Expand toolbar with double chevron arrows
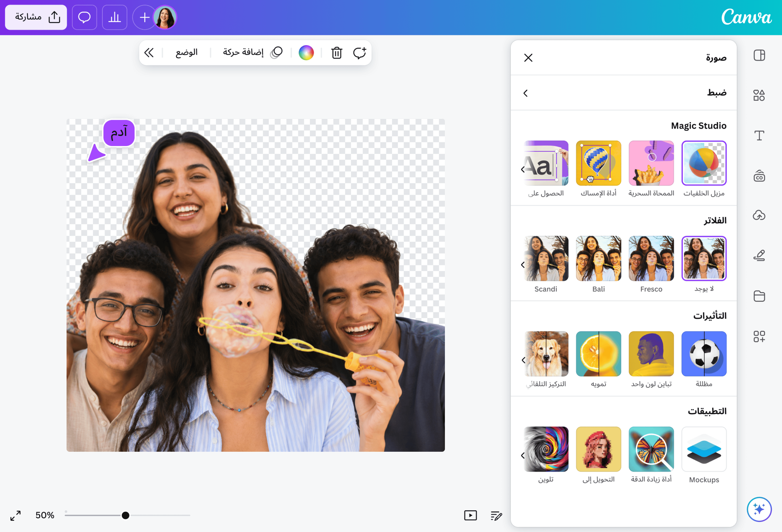This screenshot has width=782, height=532. tap(149, 53)
